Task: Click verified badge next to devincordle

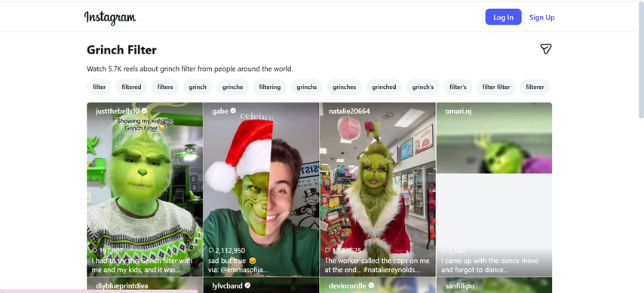Action: pyautogui.click(x=371, y=285)
